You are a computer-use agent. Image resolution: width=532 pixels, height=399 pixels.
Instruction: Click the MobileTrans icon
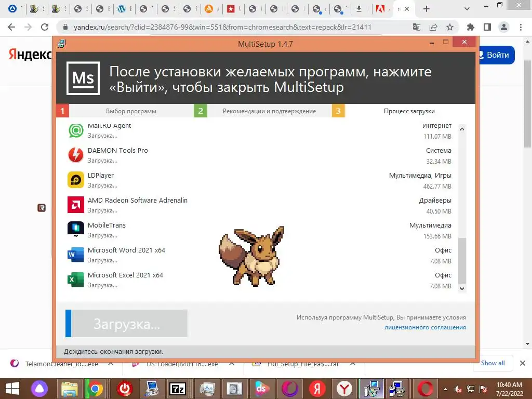tap(76, 229)
